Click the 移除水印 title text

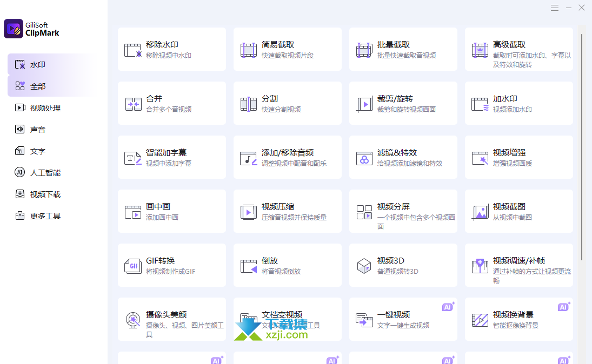[x=162, y=44]
